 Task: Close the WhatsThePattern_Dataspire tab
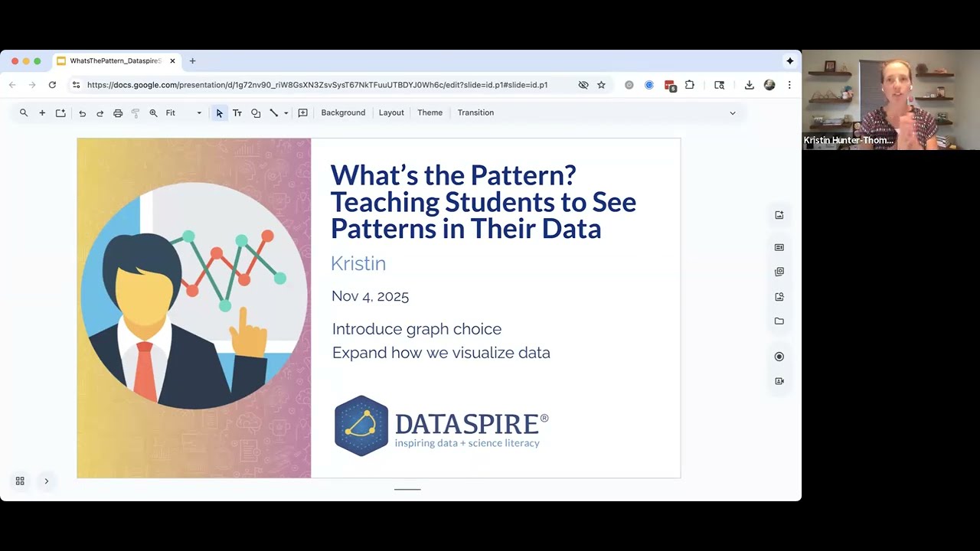click(172, 61)
